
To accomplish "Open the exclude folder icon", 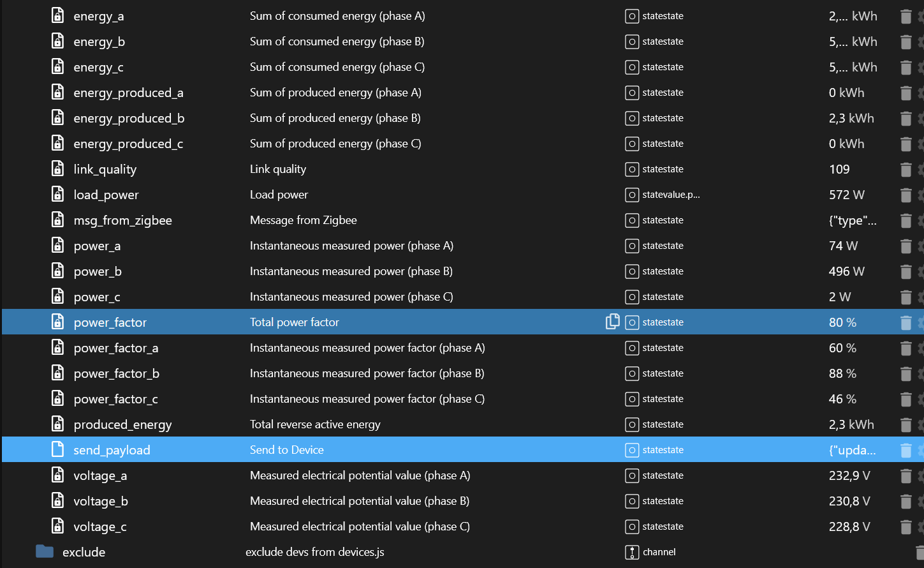I will [x=45, y=551].
